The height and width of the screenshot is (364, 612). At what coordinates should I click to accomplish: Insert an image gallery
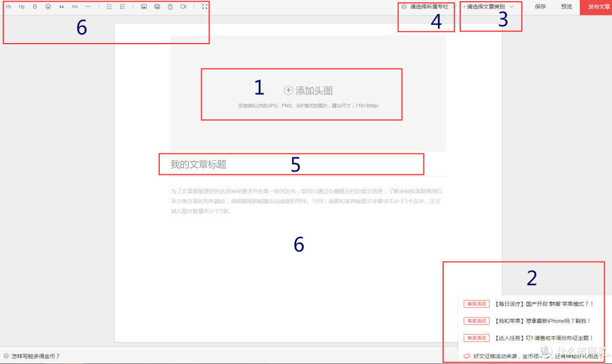pos(157,7)
